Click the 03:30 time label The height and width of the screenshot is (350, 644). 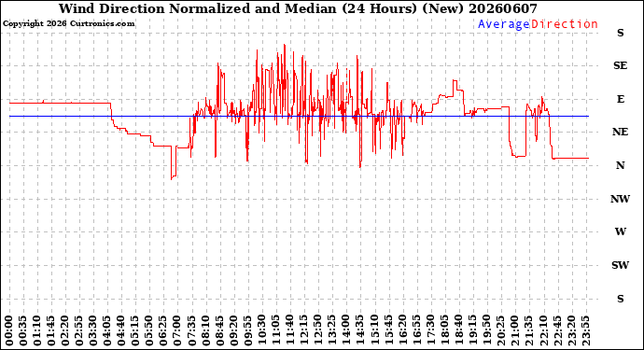(x=93, y=330)
